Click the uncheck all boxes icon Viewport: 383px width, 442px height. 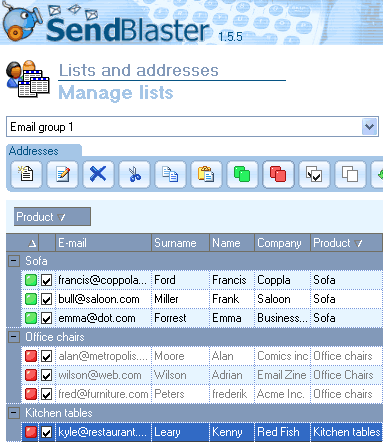[x=350, y=174]
